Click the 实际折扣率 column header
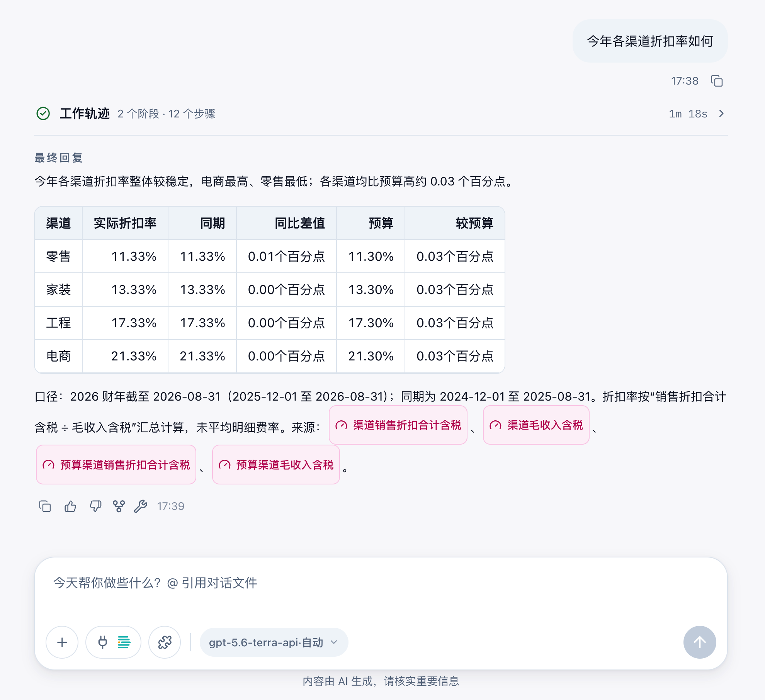 pos(125,223)
